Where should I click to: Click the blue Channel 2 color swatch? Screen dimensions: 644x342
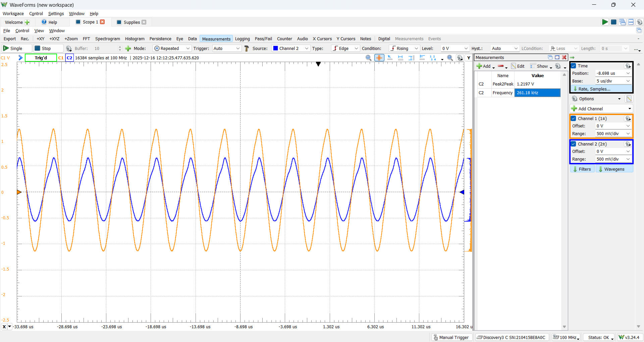coord(276,49)
